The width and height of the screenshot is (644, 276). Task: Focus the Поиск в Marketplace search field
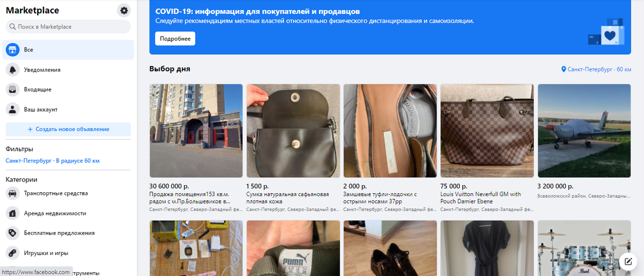(x=68, y=26)
